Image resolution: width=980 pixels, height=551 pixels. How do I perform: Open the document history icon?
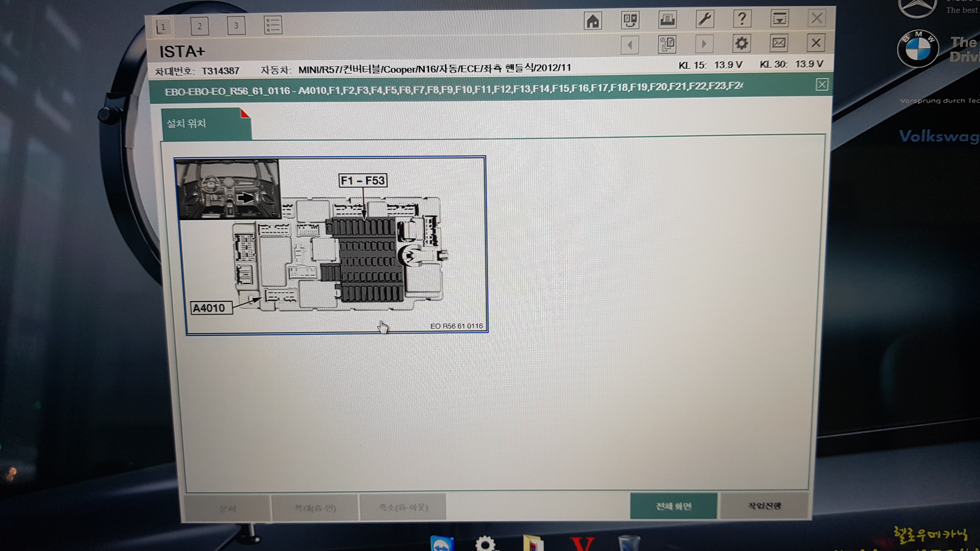pyautogui.click(x=667, y=44)
